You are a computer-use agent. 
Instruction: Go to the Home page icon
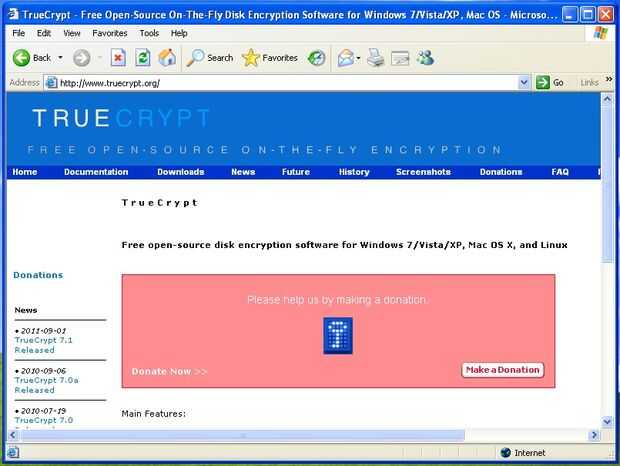pos(167,58)
